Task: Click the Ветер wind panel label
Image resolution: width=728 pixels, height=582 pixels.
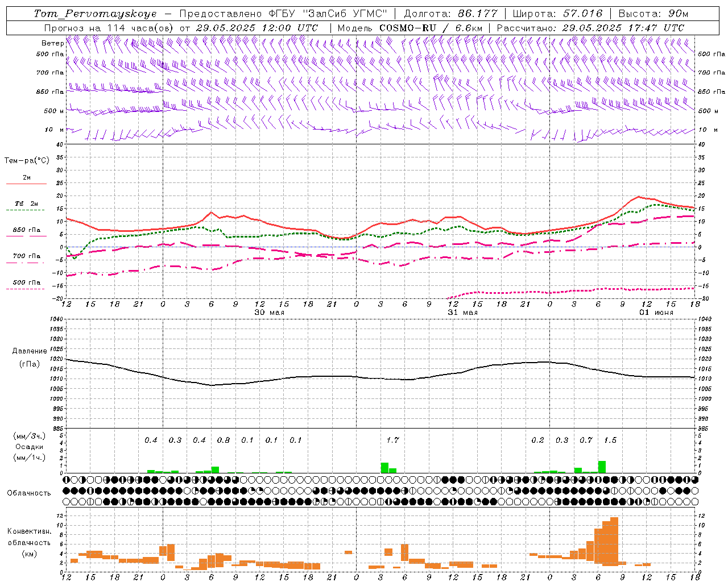Action: [52, 43]
